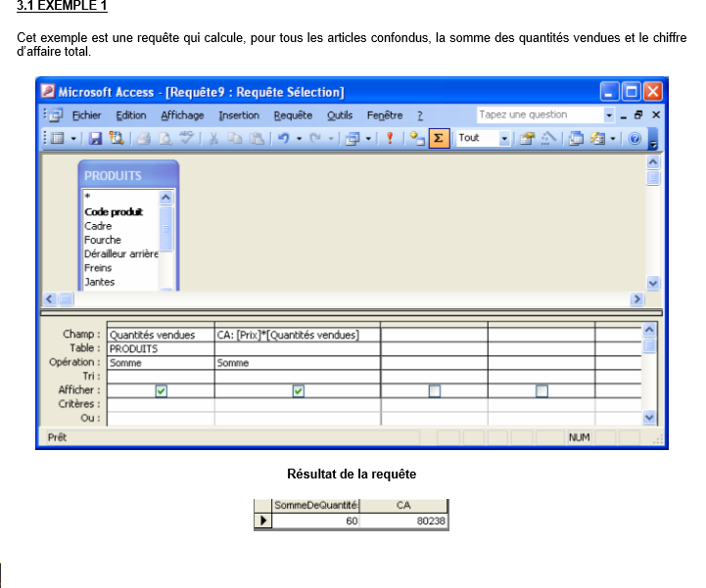Expand the Undo history dropdown arrow
This screenshot has height=588, width=706.
(x=299, y=139)
